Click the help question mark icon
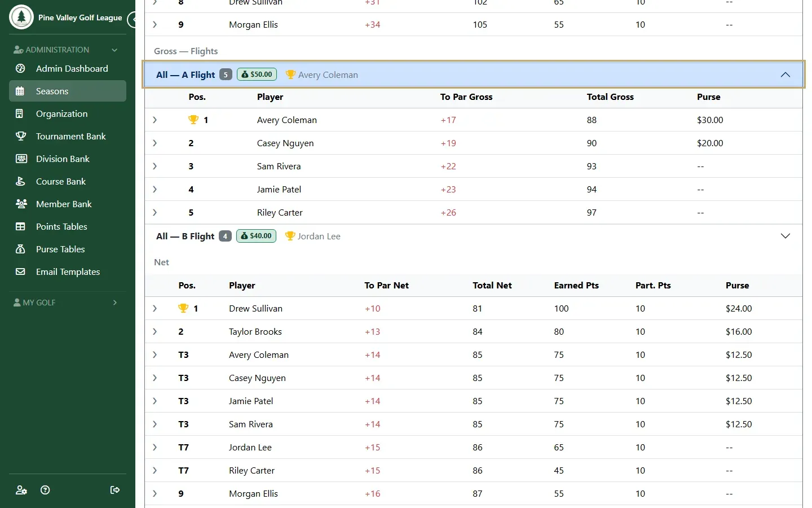 point(46,490)
